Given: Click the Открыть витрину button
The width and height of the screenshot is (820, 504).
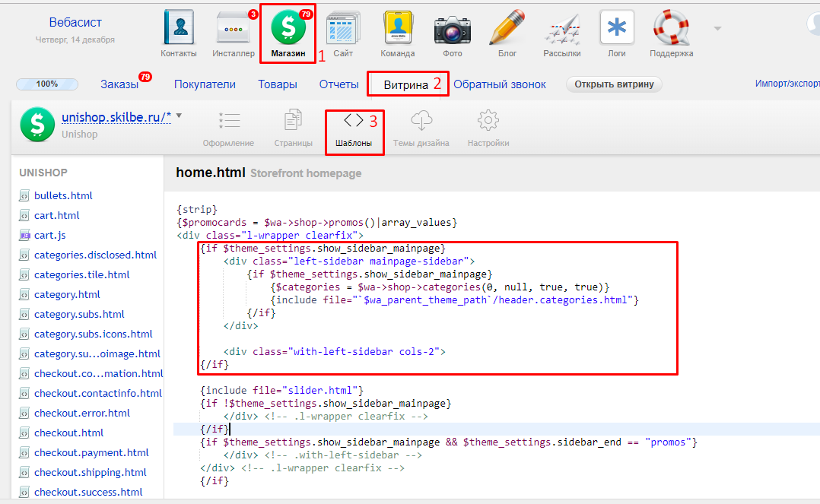Looking at the screenshot, I should [614, 84].
